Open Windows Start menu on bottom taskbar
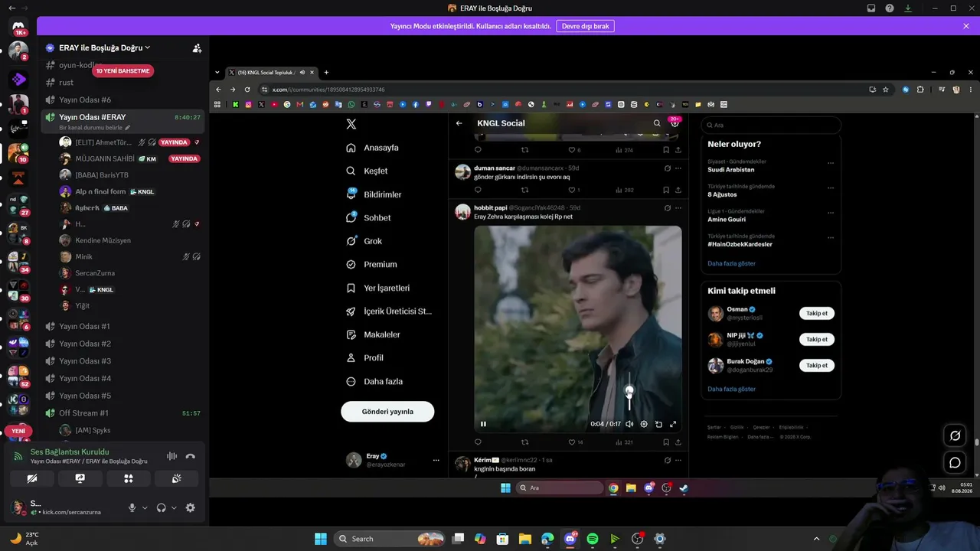 (x=321, y=539)
